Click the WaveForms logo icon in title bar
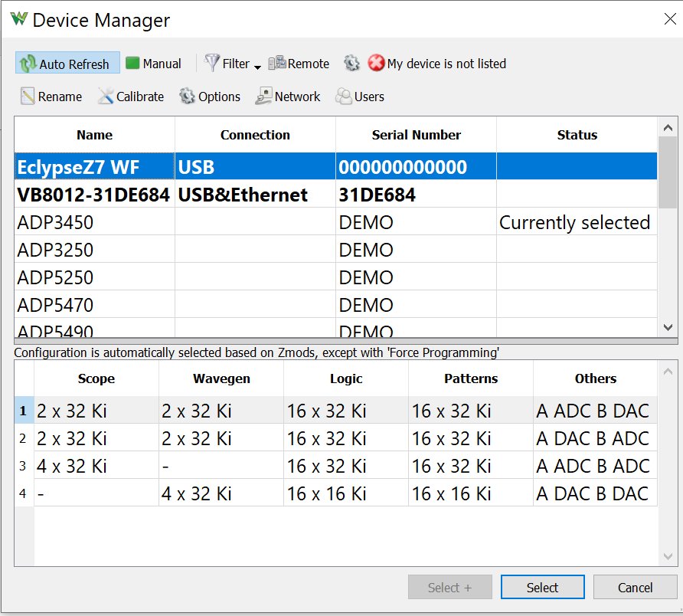Image resolution: width=683 pixels, height=616 pixels. [18, 18]
